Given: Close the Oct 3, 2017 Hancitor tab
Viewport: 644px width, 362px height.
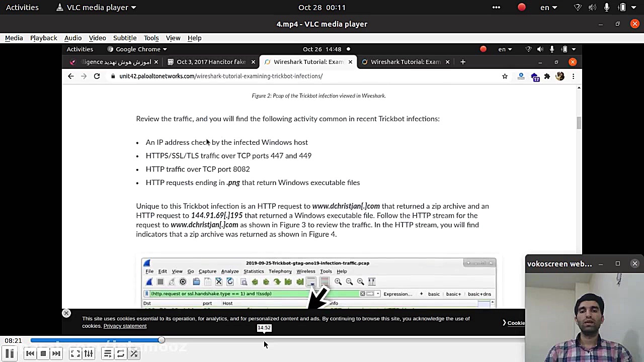Looking at the screenshot, I should click(x=253, y=62).
